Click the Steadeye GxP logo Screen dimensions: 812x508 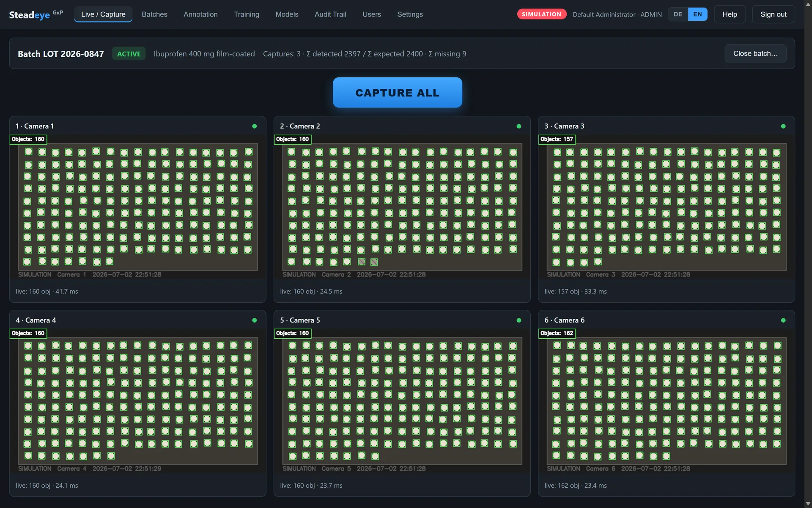point(36,14)
